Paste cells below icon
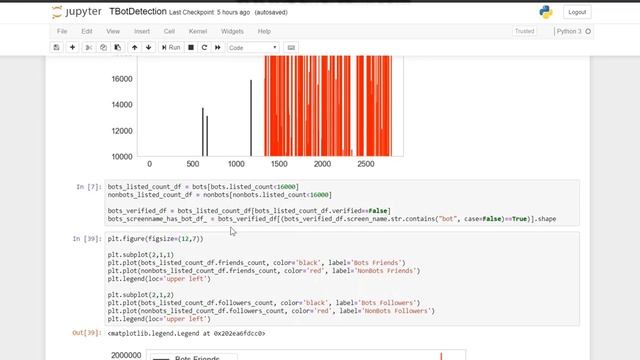640x360 pixels. (118, 47)
